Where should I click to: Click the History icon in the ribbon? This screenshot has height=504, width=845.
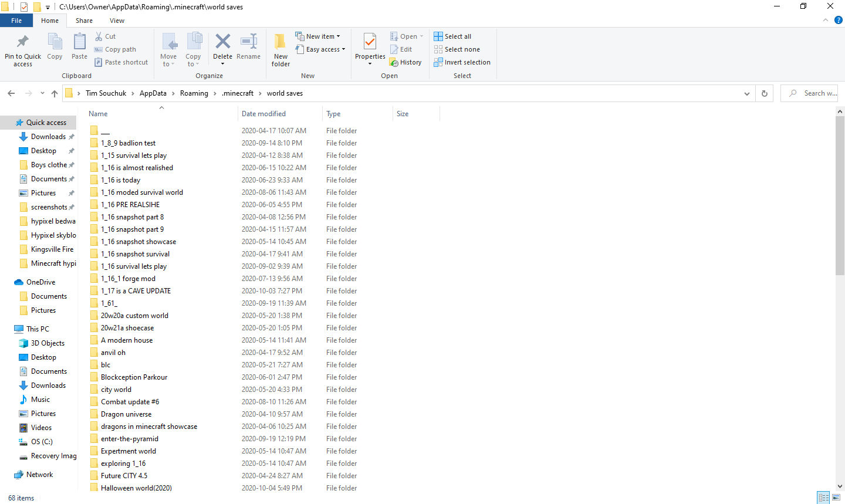pos(405,62)
